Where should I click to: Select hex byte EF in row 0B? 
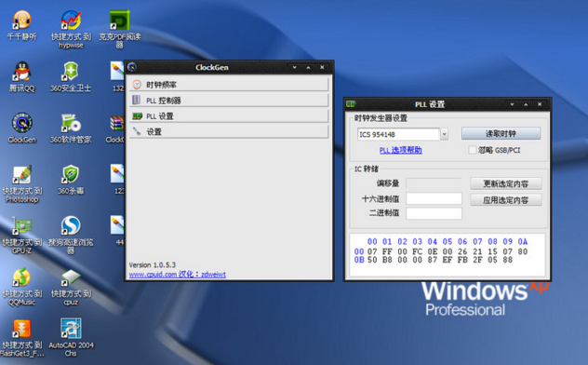coord(448,260)
